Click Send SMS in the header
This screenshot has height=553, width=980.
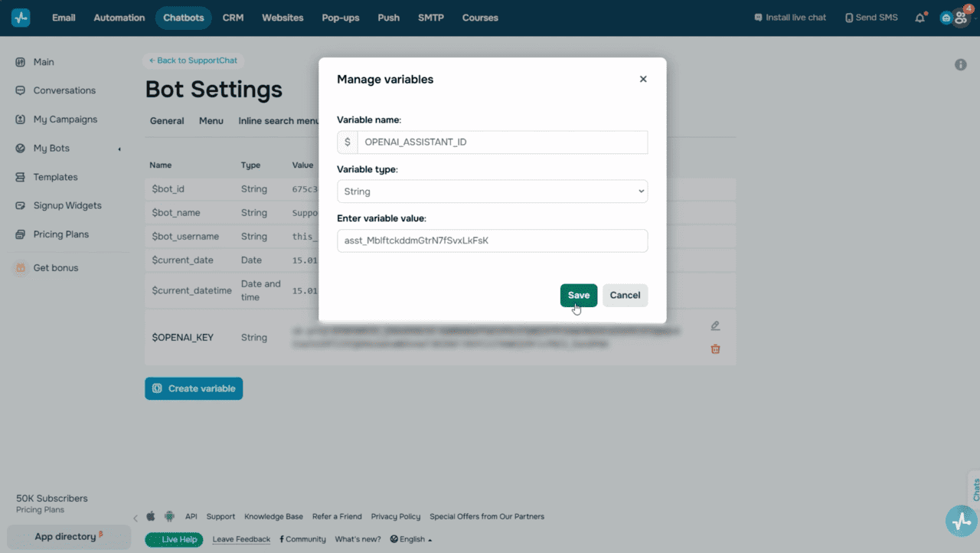pyautogui.click(x=871, y=18)
